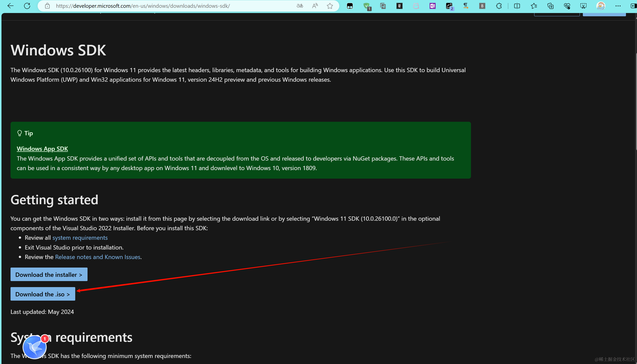This screenshot has width=637, height=364.
Task: Click Download the installer button
Action: [49, 275]
